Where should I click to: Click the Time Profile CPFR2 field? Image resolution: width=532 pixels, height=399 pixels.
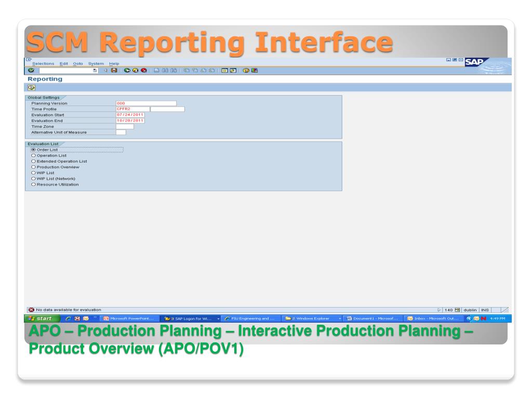point(132,109)
